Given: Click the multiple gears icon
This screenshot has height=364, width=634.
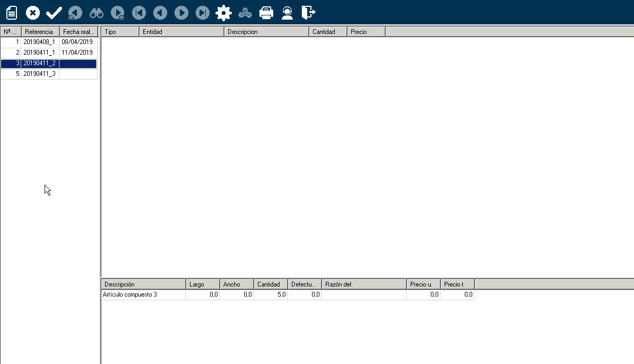Looking at the screenshot, I should click(x=245, y=13).
